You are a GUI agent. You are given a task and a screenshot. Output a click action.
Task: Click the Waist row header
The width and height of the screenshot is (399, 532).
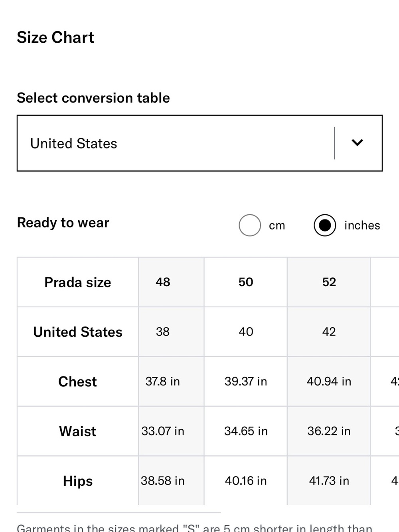pyautogui.click(x=78, y=431)
